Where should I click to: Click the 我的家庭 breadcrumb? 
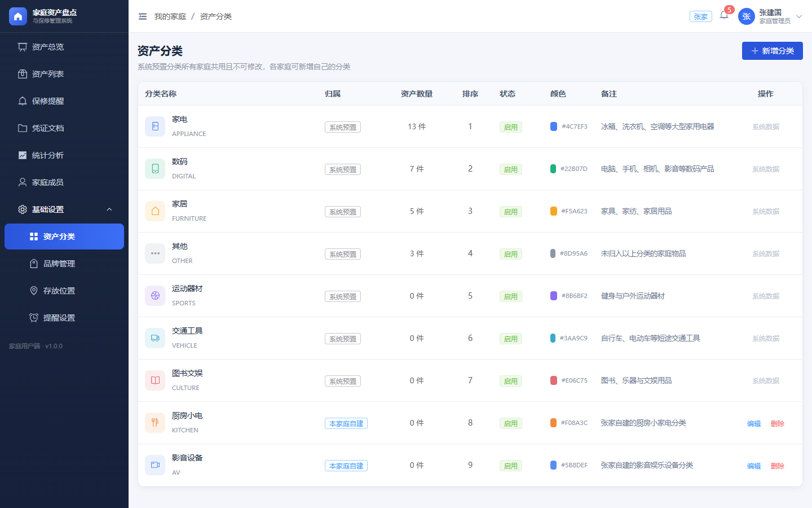point(170,16)
